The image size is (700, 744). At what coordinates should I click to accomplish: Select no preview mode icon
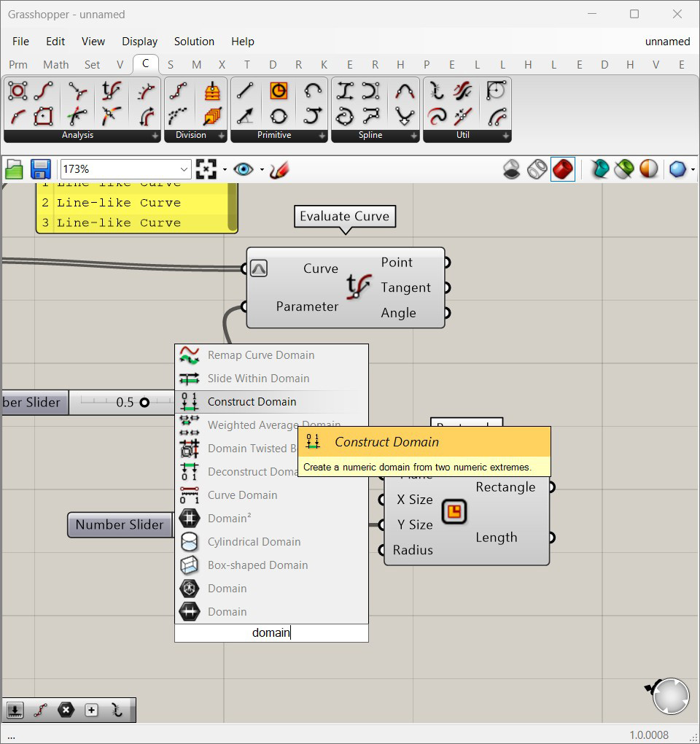512,169
